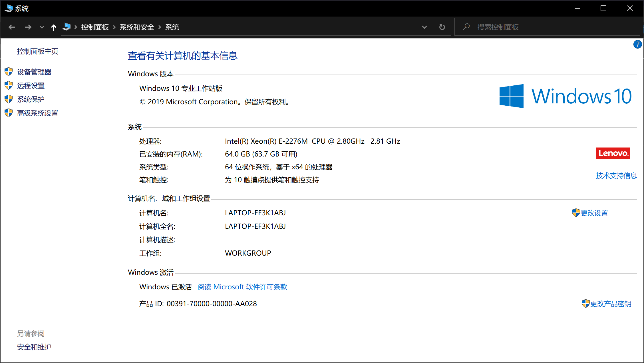Go forward with the right arrow button
This screenshot has height=363, width=644.
point(28,27)
